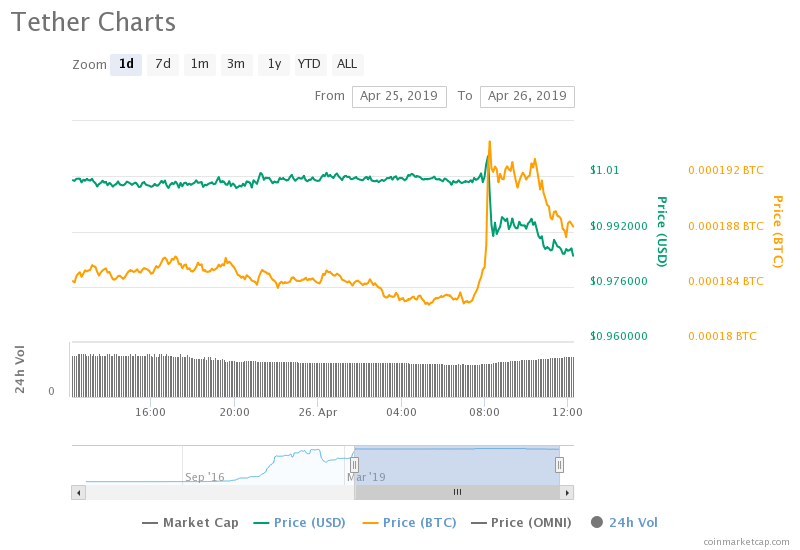Click the navigator scrollbar thumb
Screen dimensions: 800x550
(x=457, y=492)
